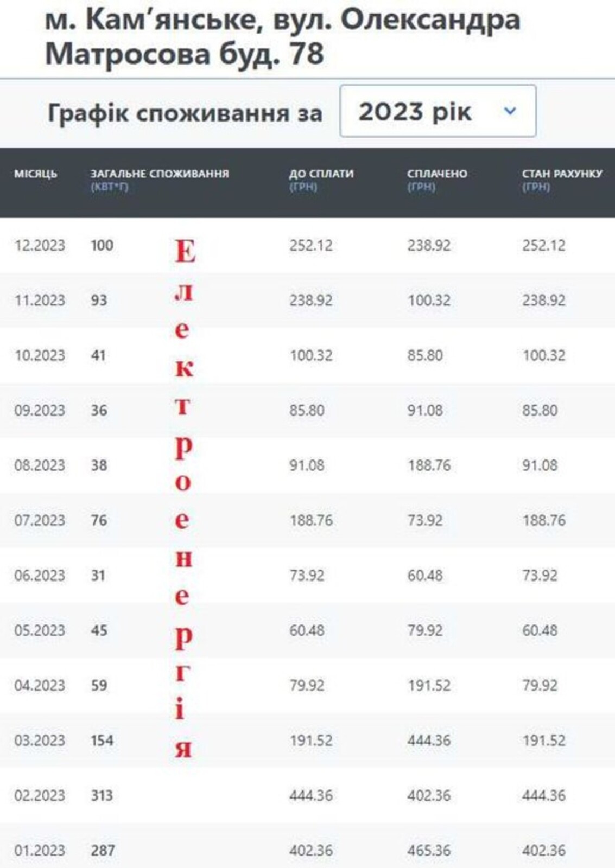
Task: Open the 2023 рік year dropdown
Action: pyautogui.click(x=437, y=111)
